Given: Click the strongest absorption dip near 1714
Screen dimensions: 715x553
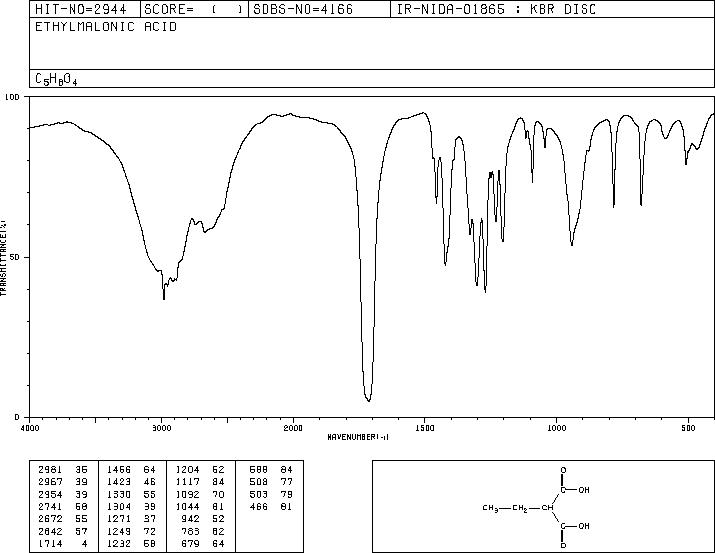Looking at the screenshot, I should [368, 400].
